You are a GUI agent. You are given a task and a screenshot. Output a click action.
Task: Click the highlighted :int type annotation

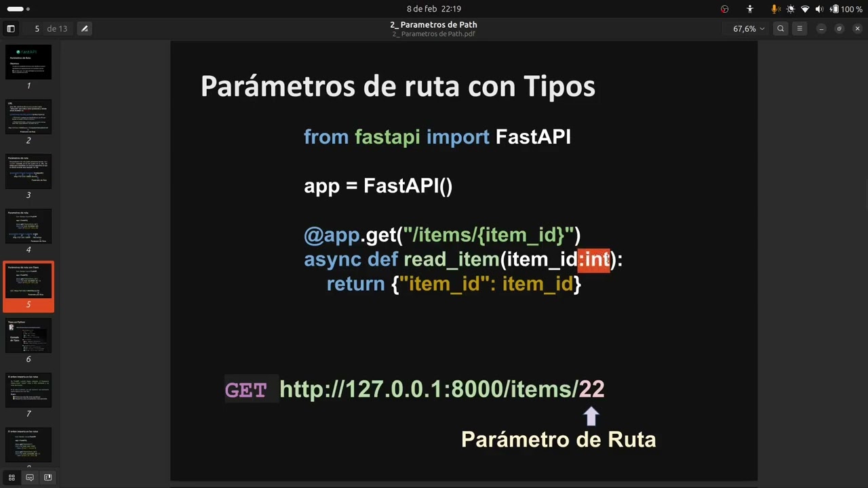pyautogui.click(x=594, y=260)
